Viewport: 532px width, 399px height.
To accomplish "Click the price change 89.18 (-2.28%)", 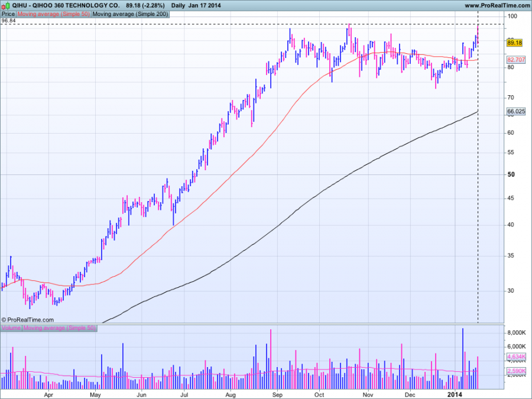I will pyautogui.click(x=145, y=5).
